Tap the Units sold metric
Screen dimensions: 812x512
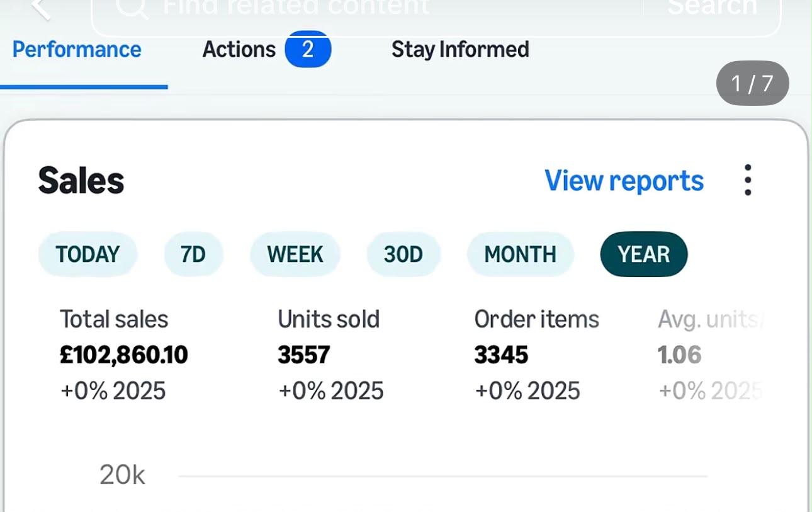pos(330,355)
